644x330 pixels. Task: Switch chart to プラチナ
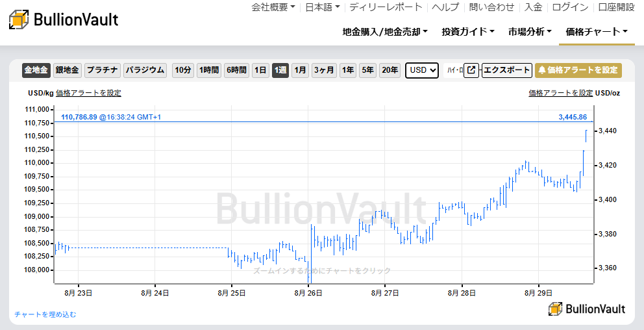point(103,70)
